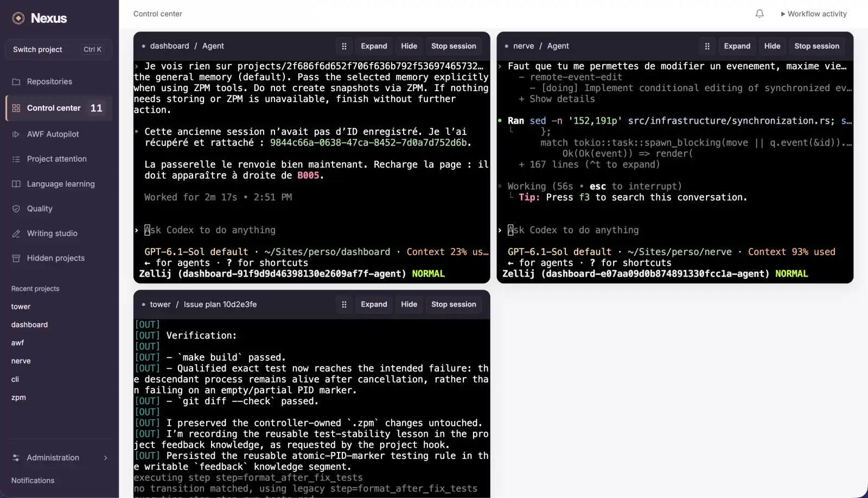Click the Nexus logo icon
The height and width of the screenshot is (498, 868).
point(18,18)
